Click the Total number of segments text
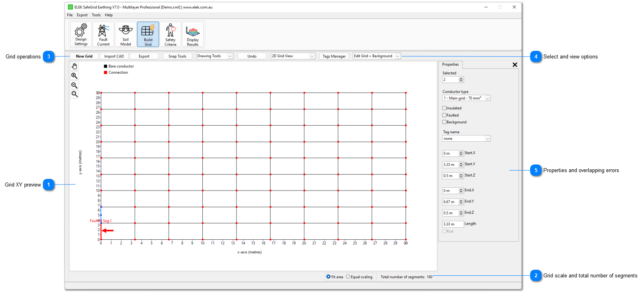644x293 pixels. 406,277
